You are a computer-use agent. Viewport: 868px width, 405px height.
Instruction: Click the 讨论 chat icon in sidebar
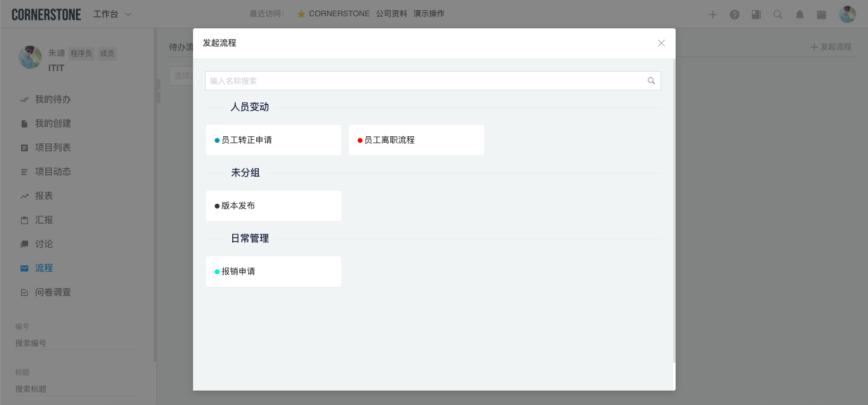pos(25,244)
